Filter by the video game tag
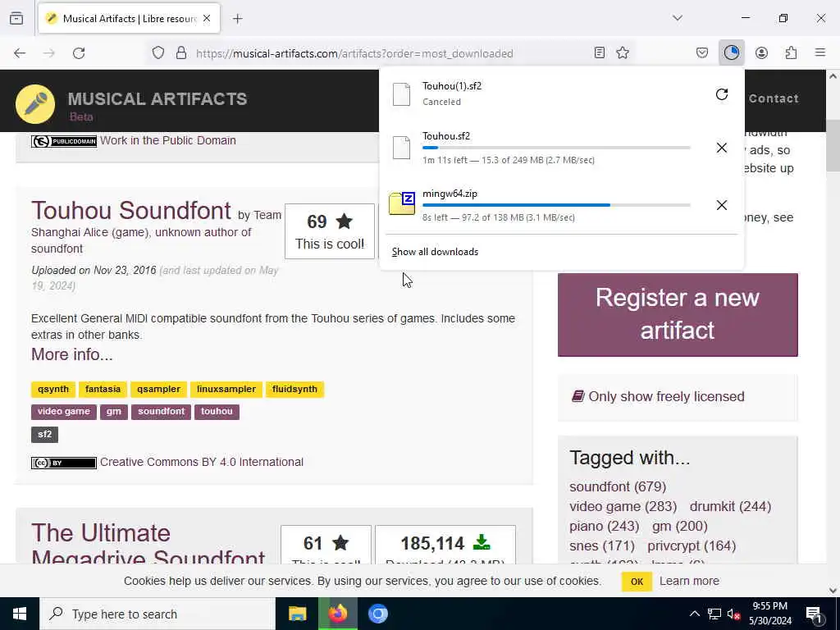The height and width of the screenshot is (630, 840). [x=64, y=412]
